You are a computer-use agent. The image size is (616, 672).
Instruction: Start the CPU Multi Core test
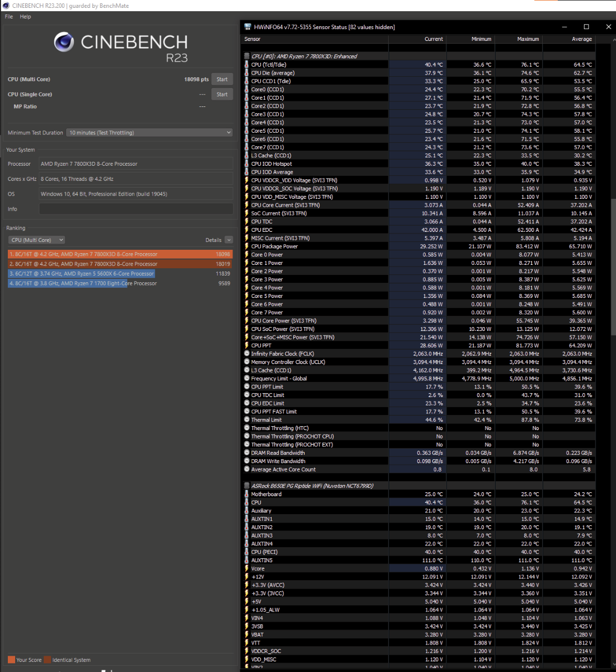[x=222, y=80]
